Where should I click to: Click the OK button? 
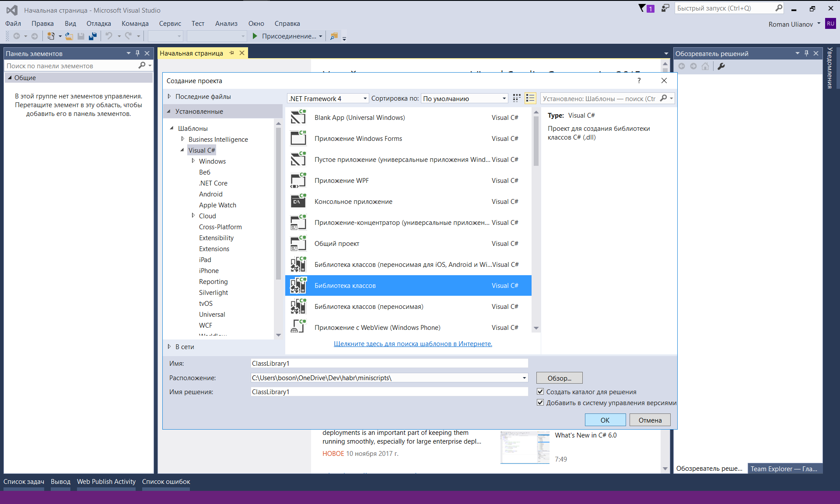coord(605,420)
